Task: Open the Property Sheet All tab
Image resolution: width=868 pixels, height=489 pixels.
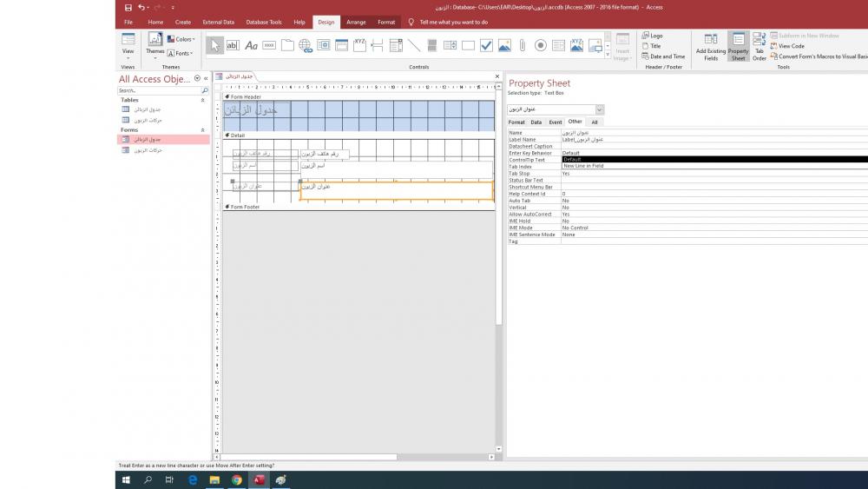Action: point(595,122)
